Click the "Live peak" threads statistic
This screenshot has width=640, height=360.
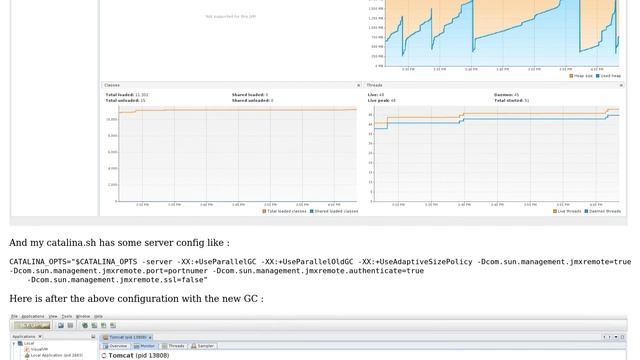coord(382,100)
